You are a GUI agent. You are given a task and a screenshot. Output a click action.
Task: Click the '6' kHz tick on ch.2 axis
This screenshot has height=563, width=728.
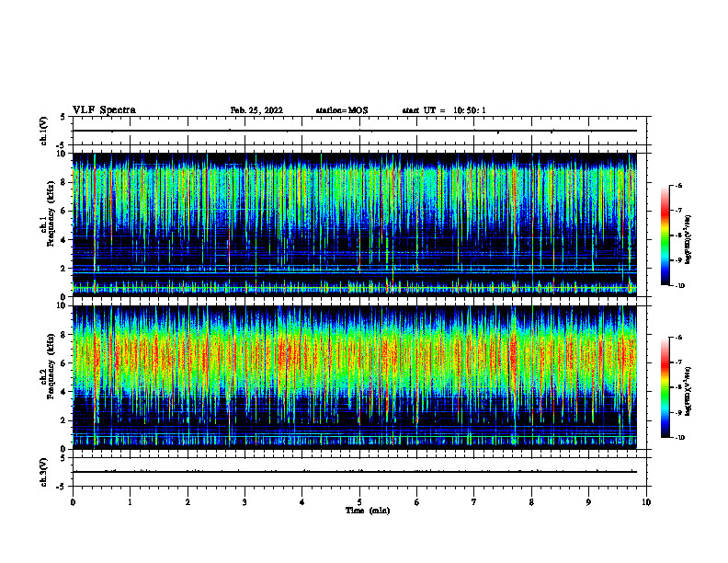point(63,363)
